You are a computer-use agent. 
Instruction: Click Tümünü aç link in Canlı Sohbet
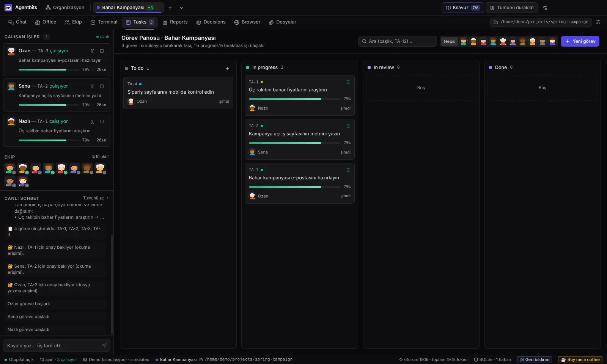[x=96, y=198]
